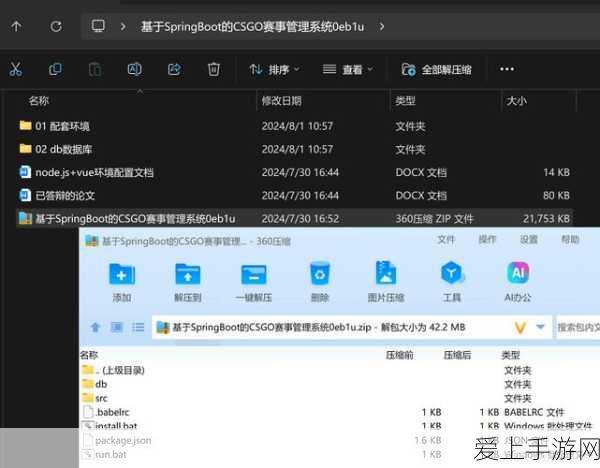Click the 添加 add icon in 360压缩
Image resolution: width=600 pixels, height=468 pixels.
122,282
